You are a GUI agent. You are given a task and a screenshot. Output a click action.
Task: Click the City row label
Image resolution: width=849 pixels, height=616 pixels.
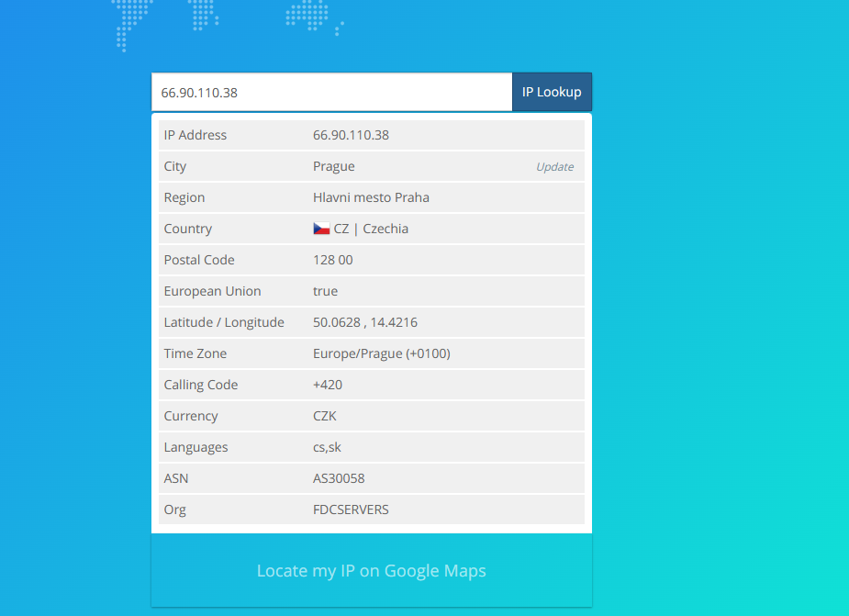(x=175, y=166)
